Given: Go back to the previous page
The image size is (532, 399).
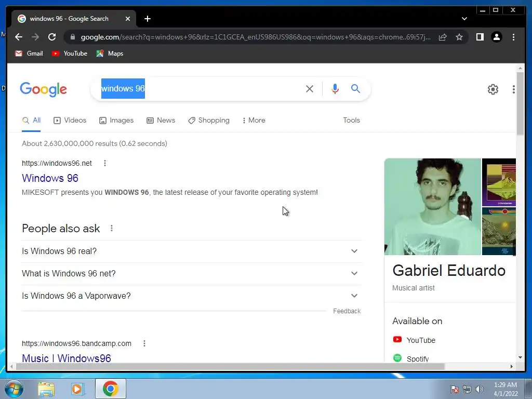Looking at the screenshot, I should pyautogui.click(x=19, y=37).
